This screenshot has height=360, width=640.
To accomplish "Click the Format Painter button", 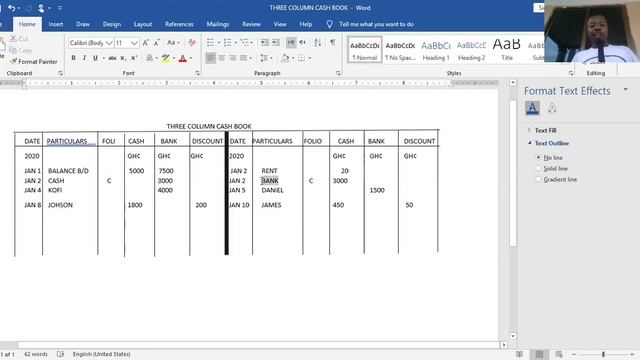I will point(33,62).
